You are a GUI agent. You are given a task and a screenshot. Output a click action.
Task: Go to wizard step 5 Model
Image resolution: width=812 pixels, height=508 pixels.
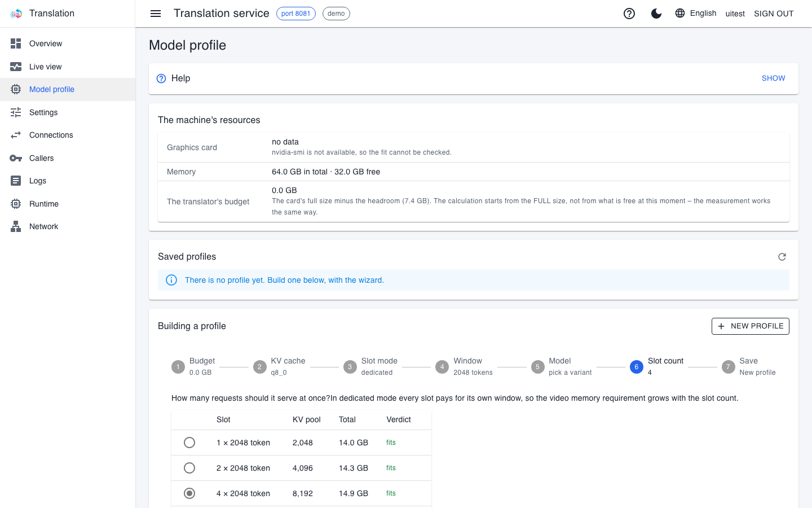[x=562, y=366]
